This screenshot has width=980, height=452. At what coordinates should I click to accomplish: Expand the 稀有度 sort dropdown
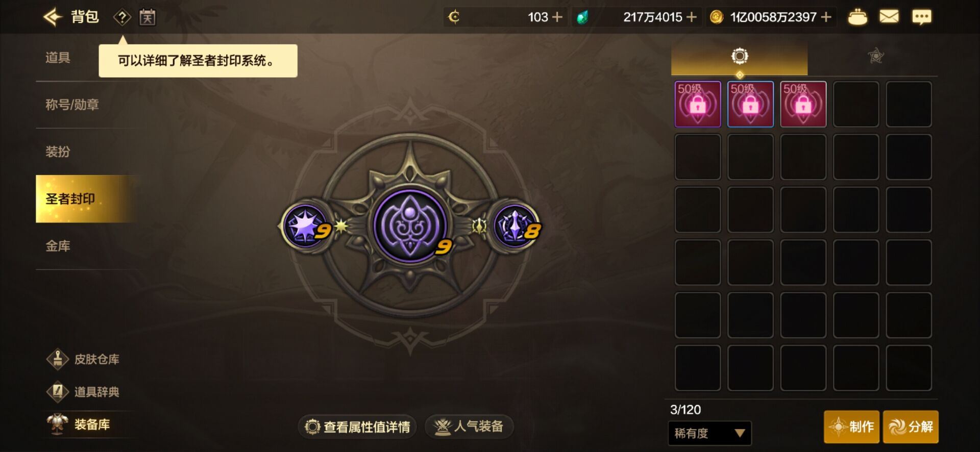(x=709, y=433)
